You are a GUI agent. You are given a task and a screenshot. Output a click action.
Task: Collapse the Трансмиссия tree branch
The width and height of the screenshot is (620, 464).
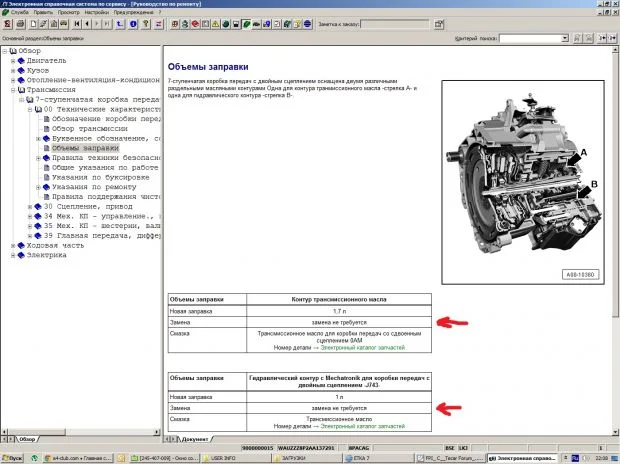pos(13,90)
